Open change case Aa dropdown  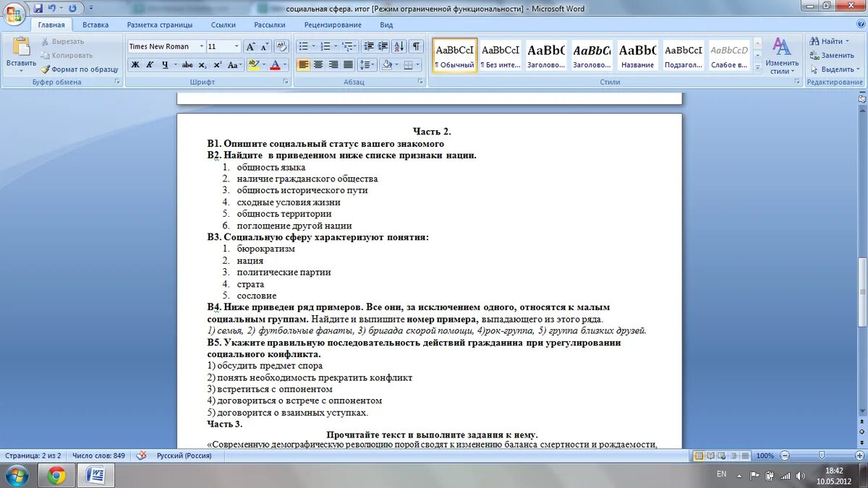[234, 65]
